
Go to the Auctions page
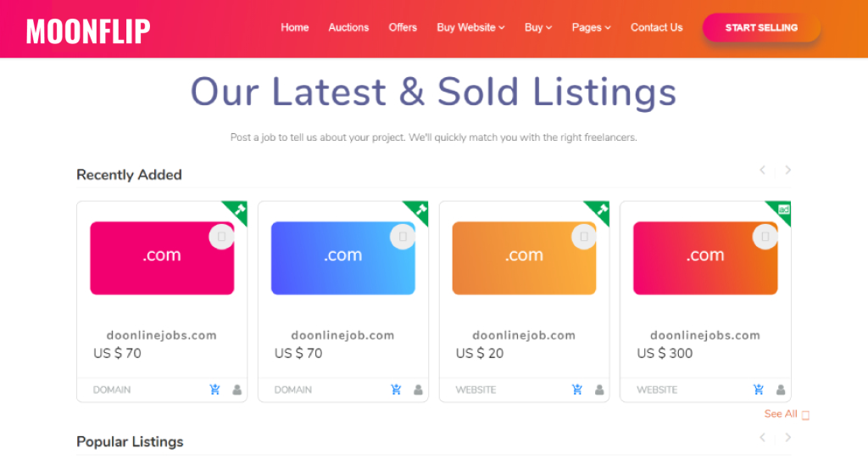coord(348,28)
